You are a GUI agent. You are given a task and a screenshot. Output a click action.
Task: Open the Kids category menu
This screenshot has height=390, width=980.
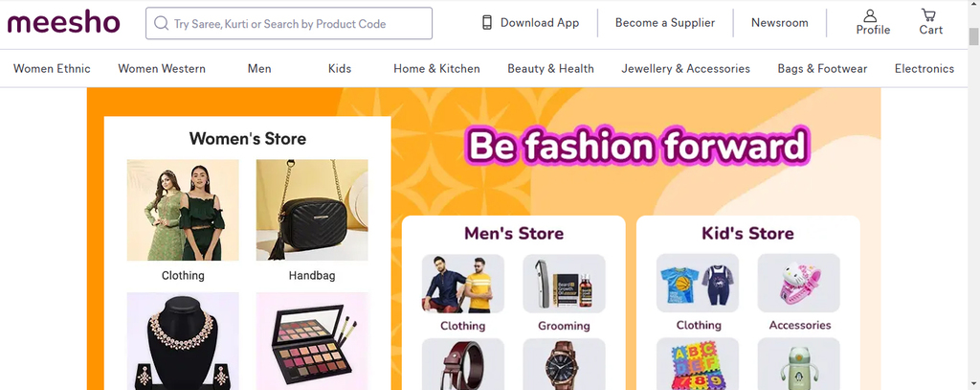[x=339, y=68]
